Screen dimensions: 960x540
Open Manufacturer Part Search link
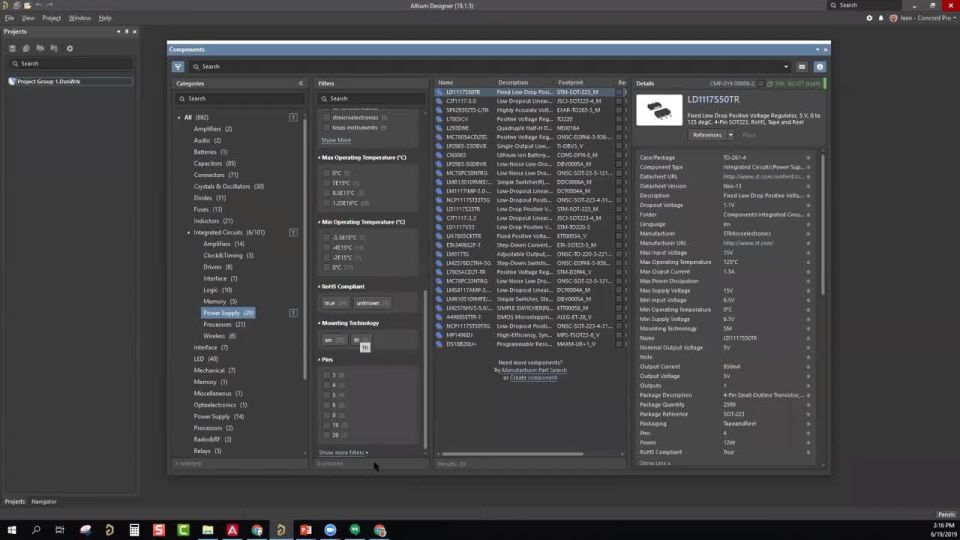coord(534,370)
